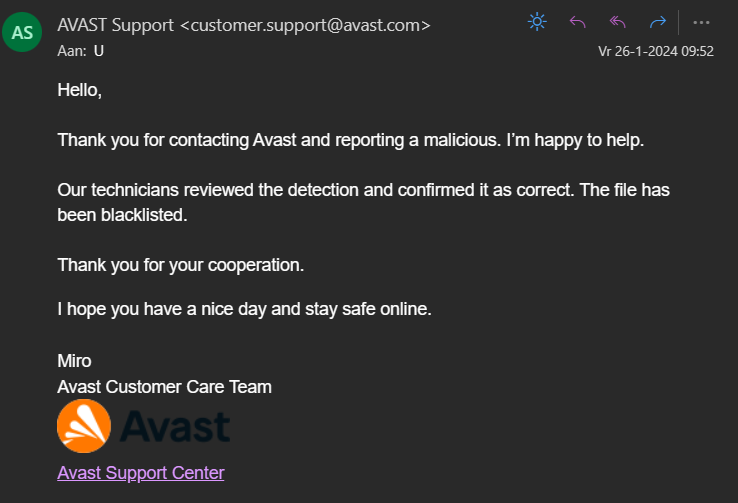Click the Reply All double-arrow icon
This screenshot has height=503, width=738.
pyautogui.click(x=617, y=22)
